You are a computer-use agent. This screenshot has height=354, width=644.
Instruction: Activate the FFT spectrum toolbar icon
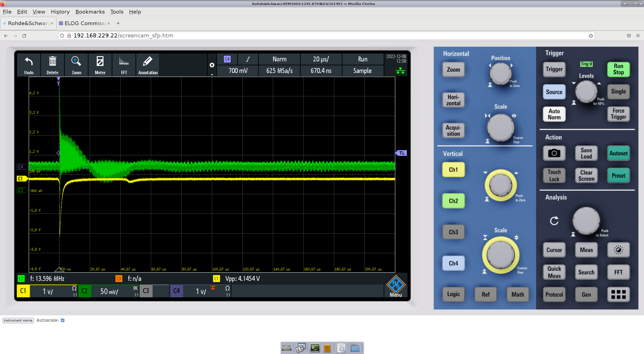pos(124,65)
